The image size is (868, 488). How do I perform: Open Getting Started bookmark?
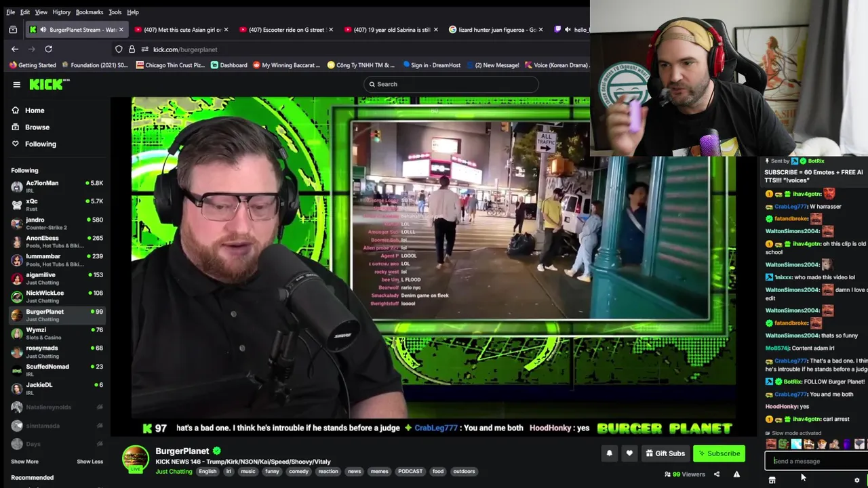point(33,65)
